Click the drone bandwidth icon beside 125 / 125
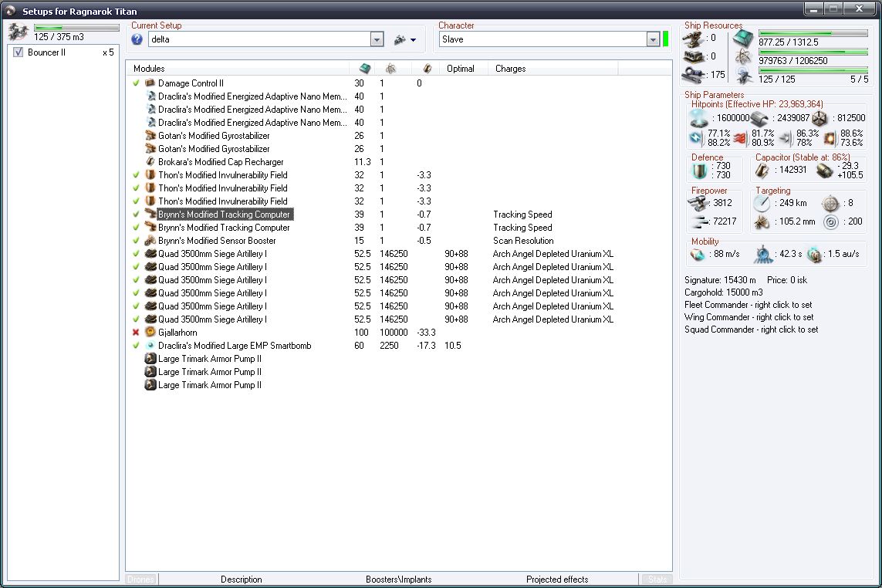882x588 pixels. pos(744,76)
